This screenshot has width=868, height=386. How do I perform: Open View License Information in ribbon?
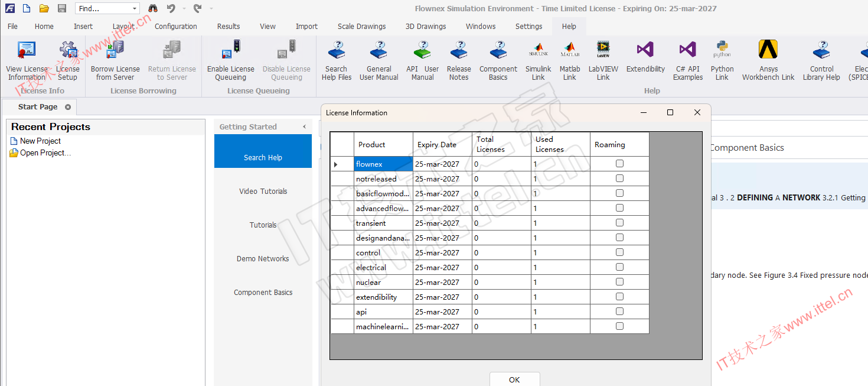click(x=27, y=61)
